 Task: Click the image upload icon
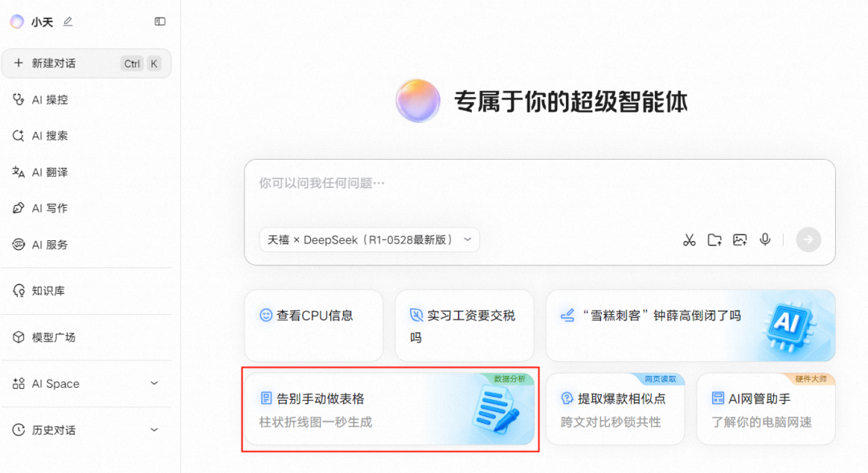click(739, 239)
